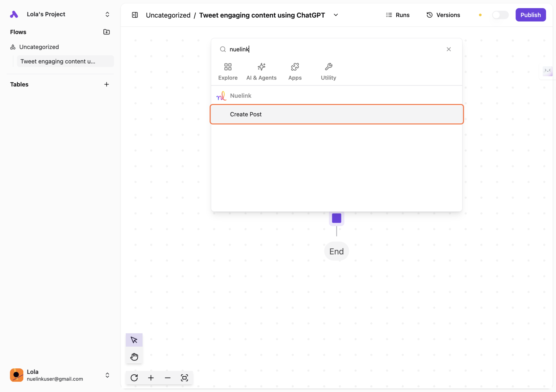Image resolution: width=556 pixels, height=392 pixels.
Task: Expand Lola's Project switcher
Action: coord(107,14)
